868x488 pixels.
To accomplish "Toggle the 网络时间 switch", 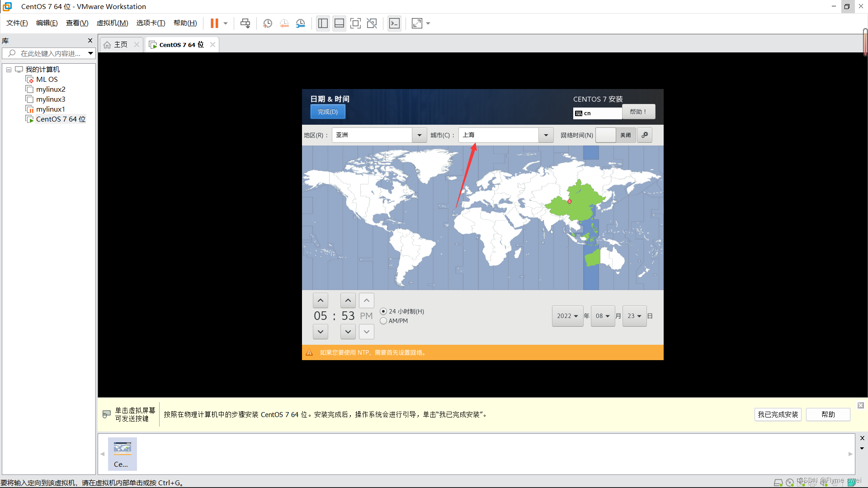I will 616,135.
